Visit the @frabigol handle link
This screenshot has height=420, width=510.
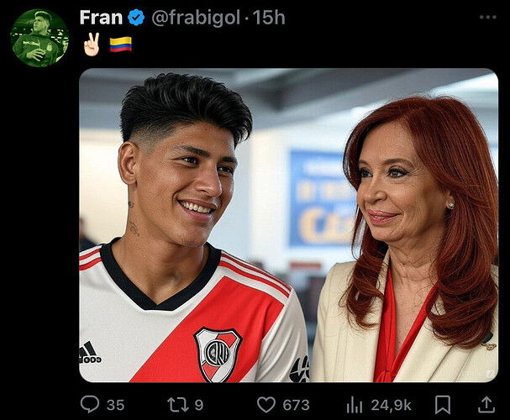196,18
